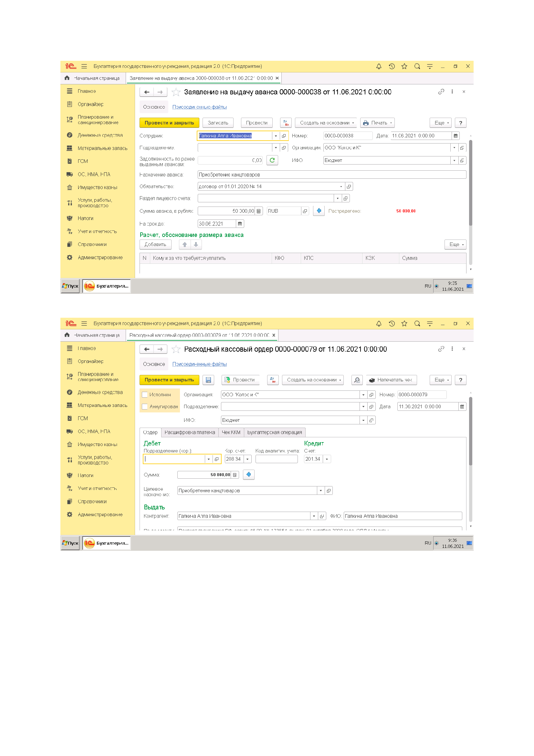Click the 'Записать' button
The image size is (534, 756).
[x=218, y=123]
